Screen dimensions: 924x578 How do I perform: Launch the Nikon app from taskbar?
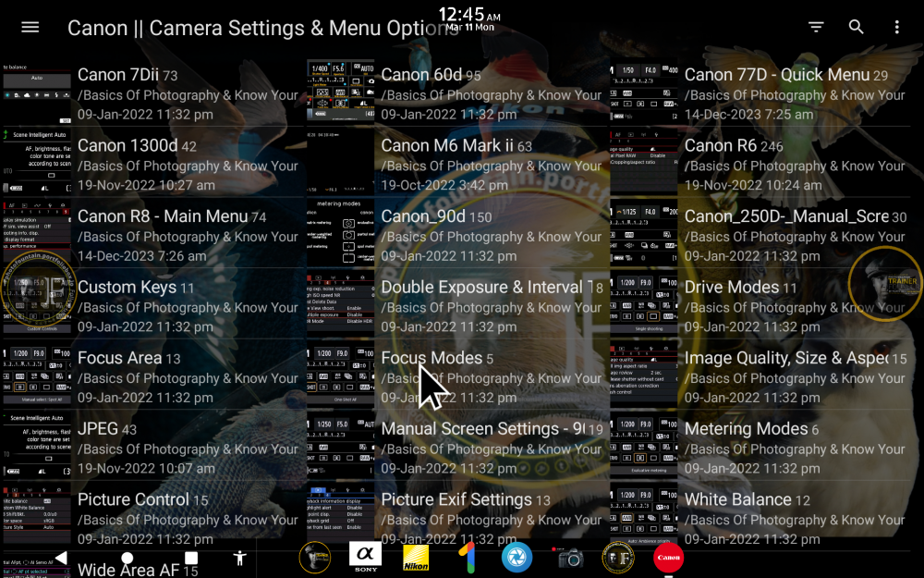[416, 558]
